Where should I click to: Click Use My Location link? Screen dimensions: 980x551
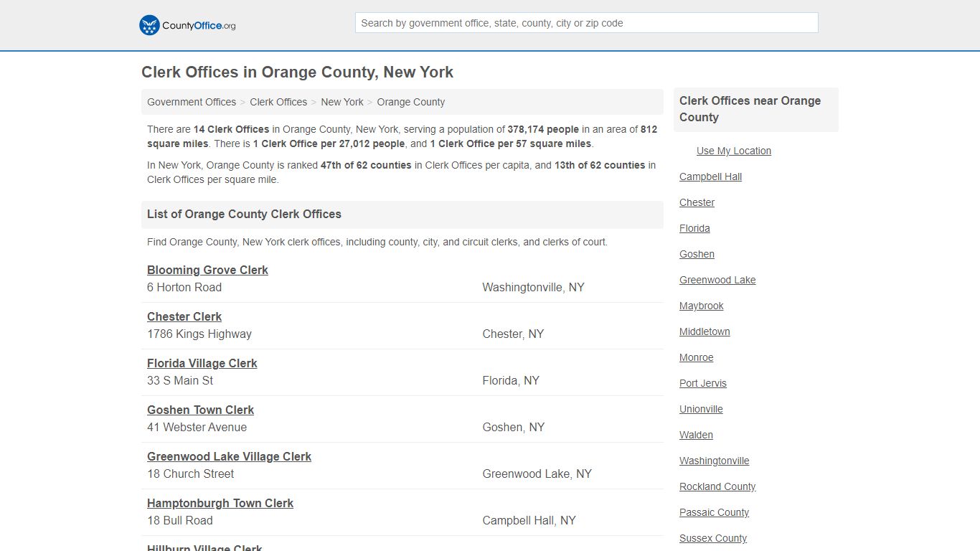point(734,151)
